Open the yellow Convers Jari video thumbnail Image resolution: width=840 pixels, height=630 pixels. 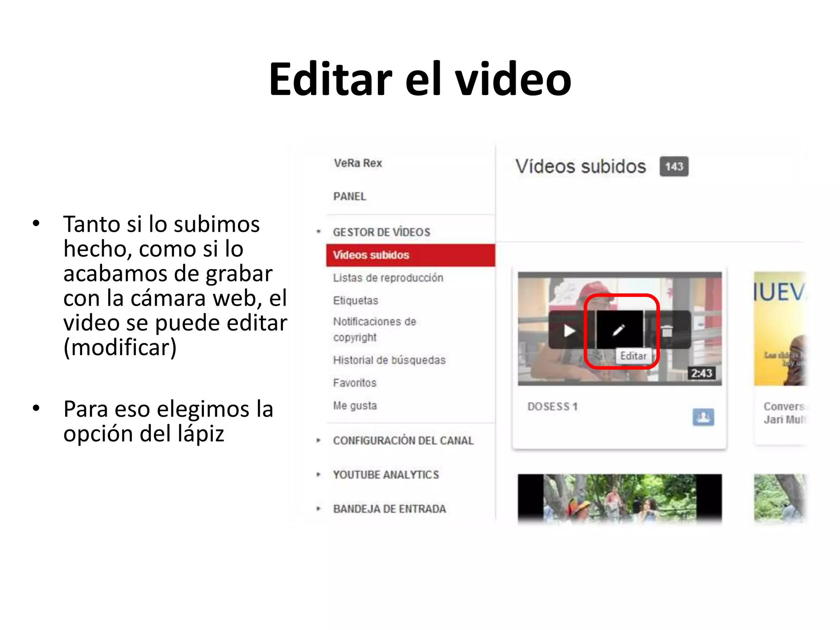[x=780, y=329]
